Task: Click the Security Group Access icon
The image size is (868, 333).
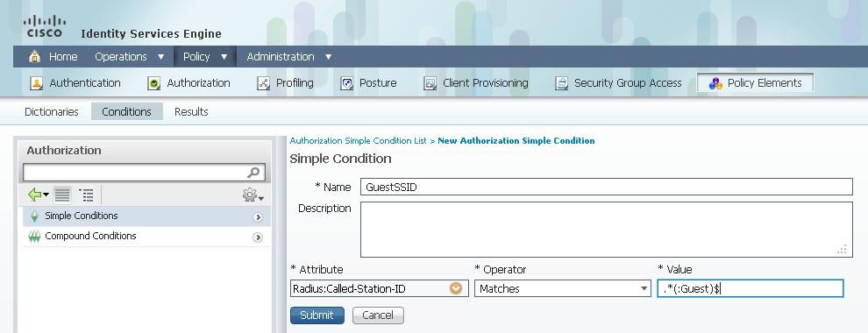Action: (561, 83)
